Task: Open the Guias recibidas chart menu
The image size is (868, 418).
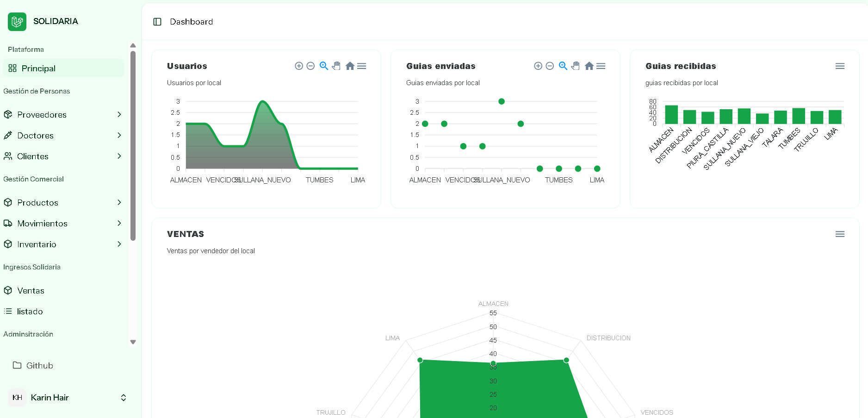Action: [840, 66]
